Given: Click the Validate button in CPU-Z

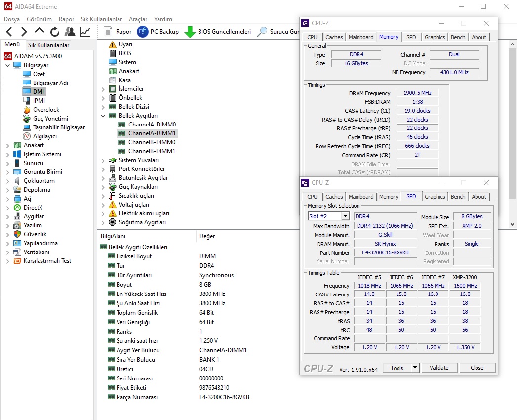Looking at the screenshot, I should 439,368.
